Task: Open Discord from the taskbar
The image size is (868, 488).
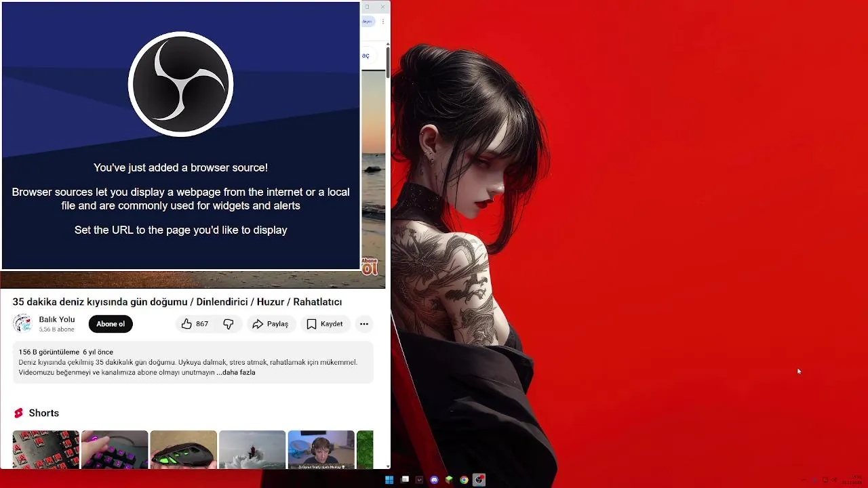Action: coord(434,480)
